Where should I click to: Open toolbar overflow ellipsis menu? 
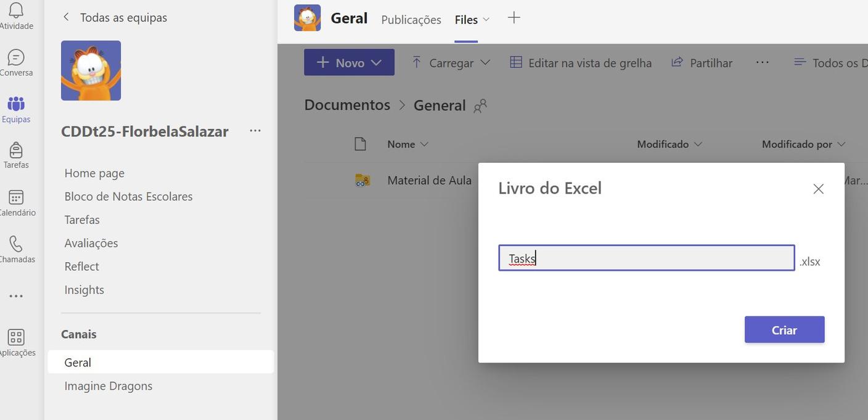[x=763, y=62]
